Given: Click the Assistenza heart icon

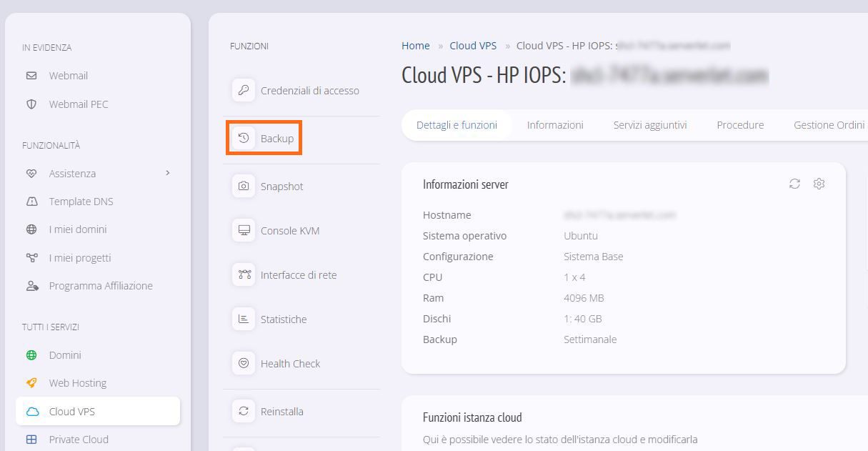Looking at the screenshot, I should 31,174.
